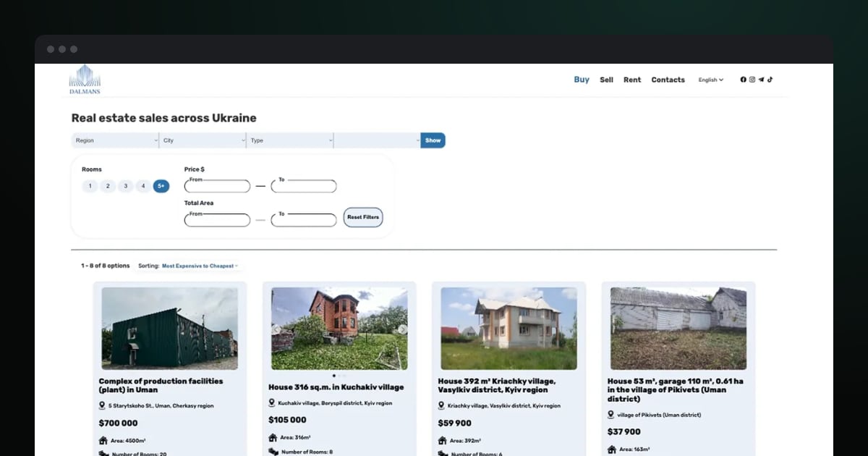Open the DALMANS logo home link

[85, 80]
